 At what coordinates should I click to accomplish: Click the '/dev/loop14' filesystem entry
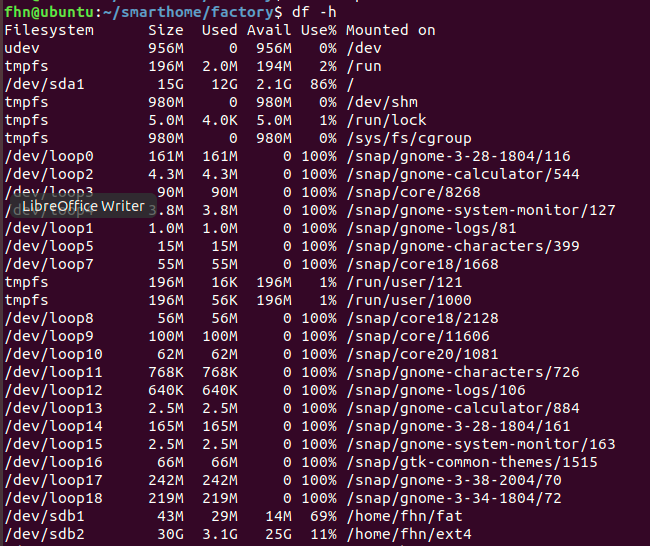pyautogui.click(x=53, y=427)
